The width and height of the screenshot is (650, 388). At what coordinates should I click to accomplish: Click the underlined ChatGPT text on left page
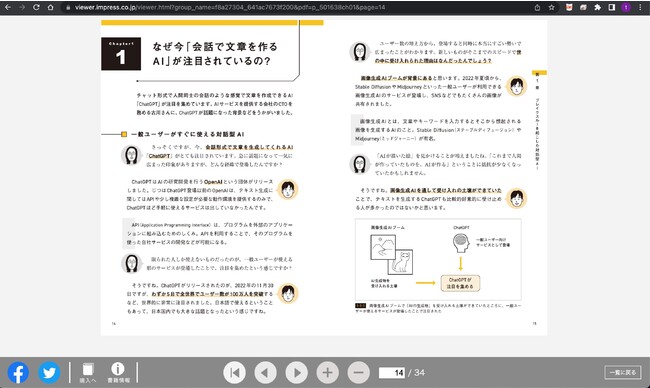click(x=159, y=156)
